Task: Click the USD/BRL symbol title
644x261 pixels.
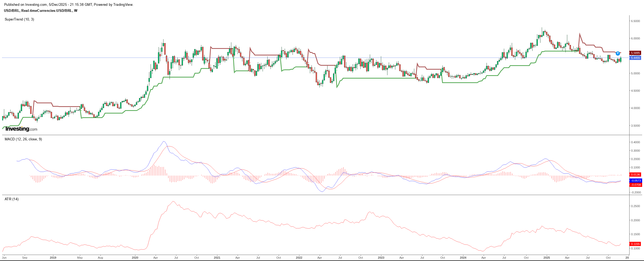Action: pyautogui.click(x=40, y=11)
